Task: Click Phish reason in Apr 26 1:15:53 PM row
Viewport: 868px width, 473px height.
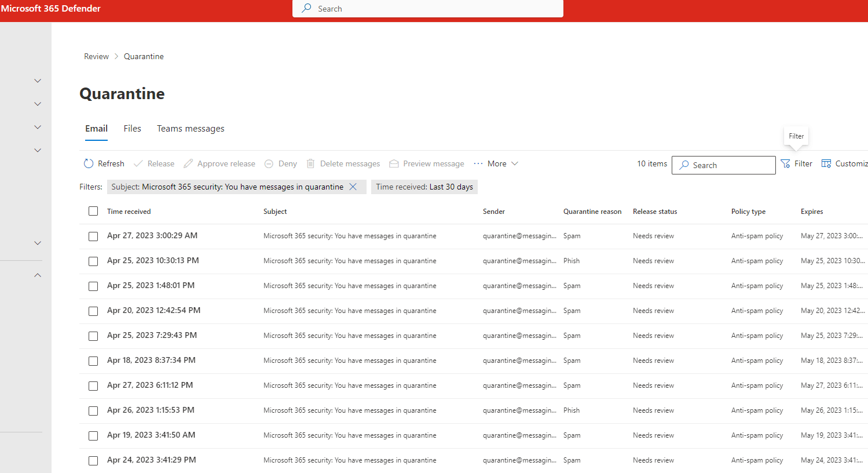Action: [x=572, y=410]
